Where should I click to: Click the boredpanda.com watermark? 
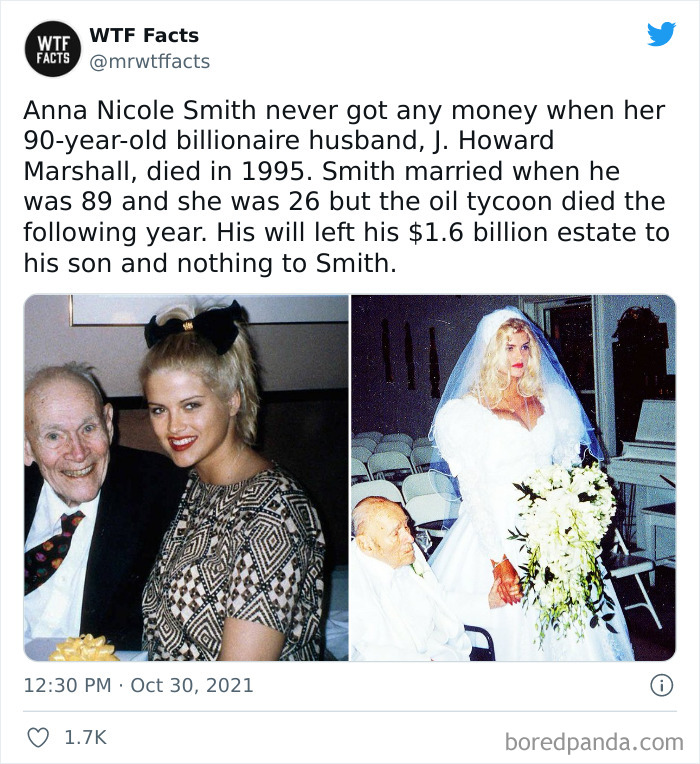(594, 742)
